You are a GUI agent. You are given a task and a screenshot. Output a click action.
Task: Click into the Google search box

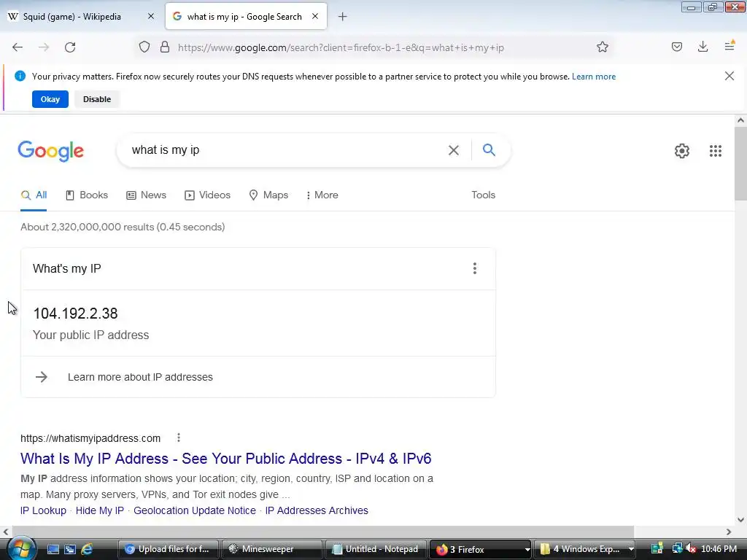pos(286,150)
